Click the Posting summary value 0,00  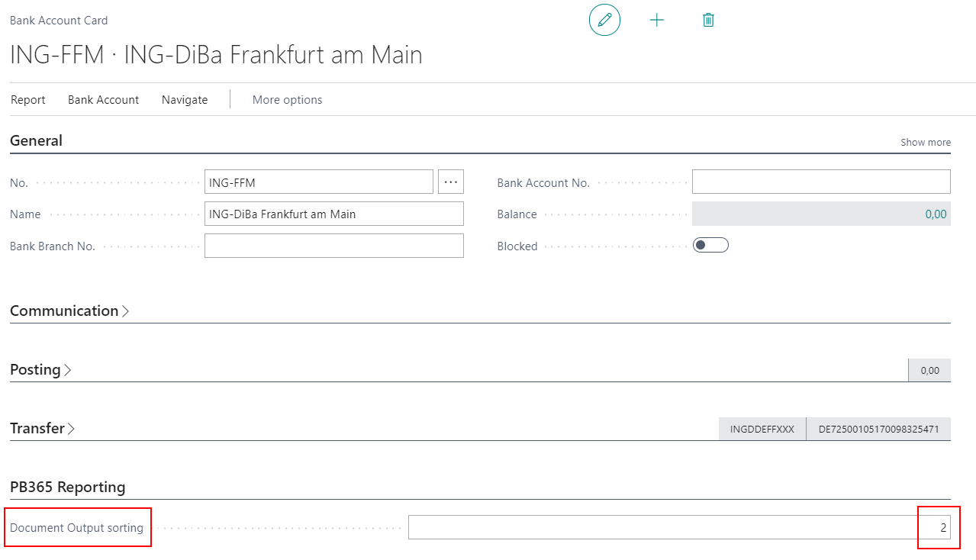[x=929, y=370]
